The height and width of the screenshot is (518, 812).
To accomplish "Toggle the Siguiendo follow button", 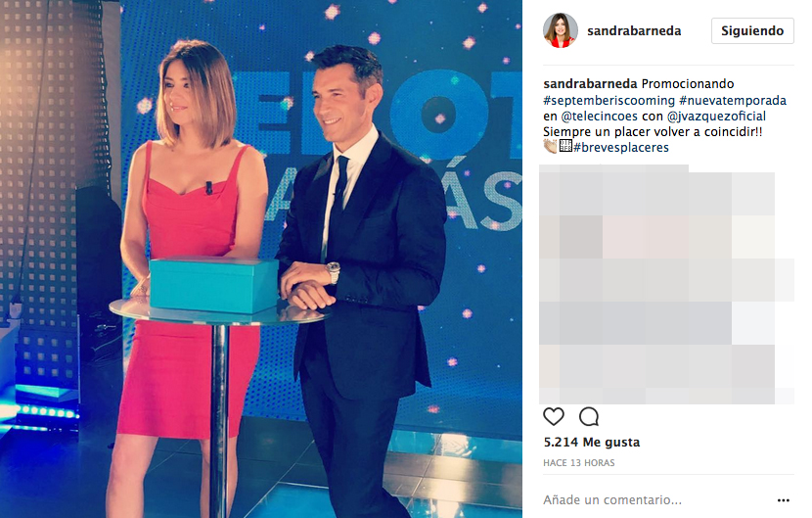I will [752, 31].
